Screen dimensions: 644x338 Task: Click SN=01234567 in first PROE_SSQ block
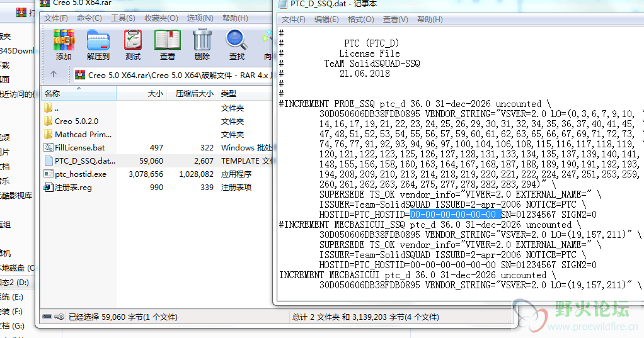coord(529,214)
